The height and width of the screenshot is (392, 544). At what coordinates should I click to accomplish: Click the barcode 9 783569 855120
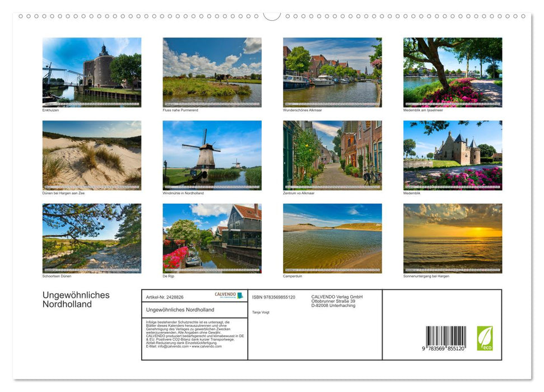tap(444, 339)
